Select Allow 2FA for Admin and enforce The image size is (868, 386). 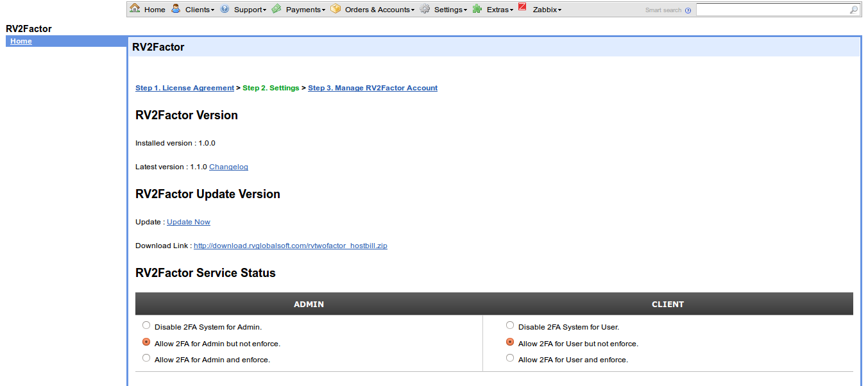tap(146, 358)
